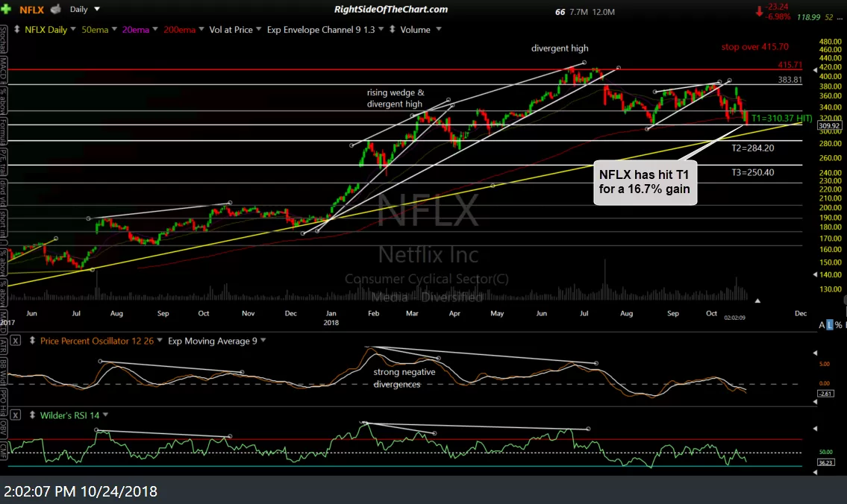Open the Volume indicator dropdown
The height and width of the screenshot is (504, 847).
[439, 29]
